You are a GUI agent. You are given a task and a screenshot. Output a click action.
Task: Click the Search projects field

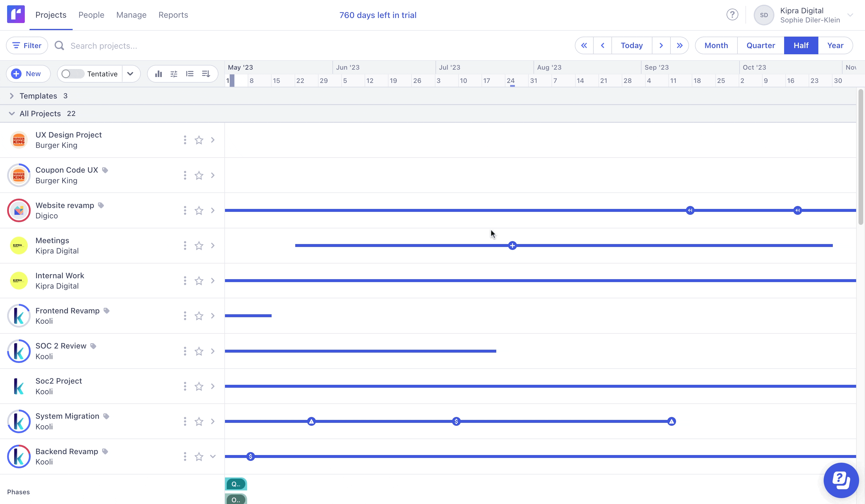pyautogui.click(x=104, y=46)
